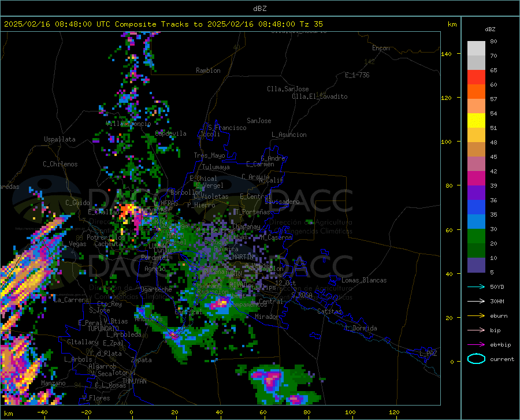Pick the slate 5-10 dBZ swatch
520x420 pixels.
[476, 265]
